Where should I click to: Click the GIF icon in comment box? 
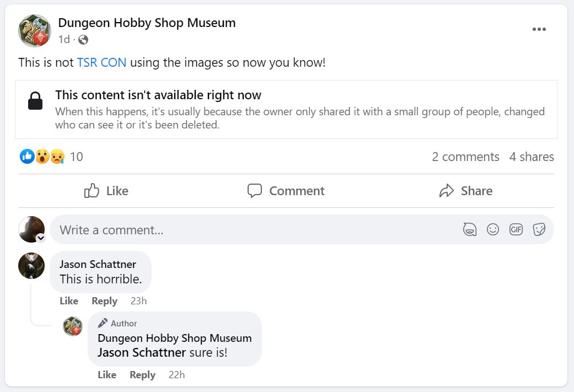tap(516, 229)
